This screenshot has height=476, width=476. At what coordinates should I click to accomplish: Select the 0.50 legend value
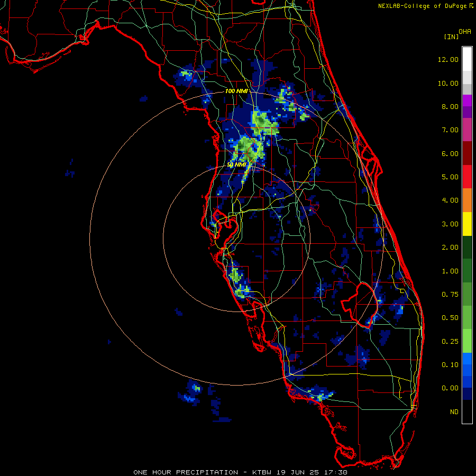coord(450,318)
